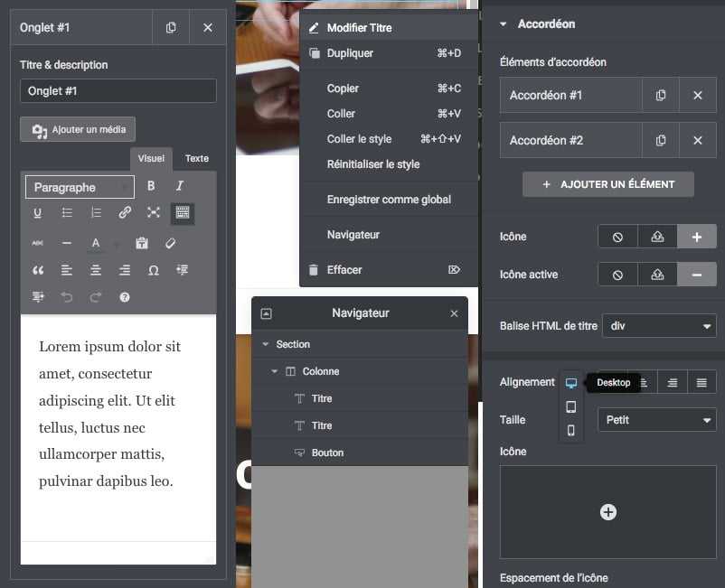This screenshot has width=725, height=588.
Task: Choose Coller le style
Action: click(x=389, y=139)
